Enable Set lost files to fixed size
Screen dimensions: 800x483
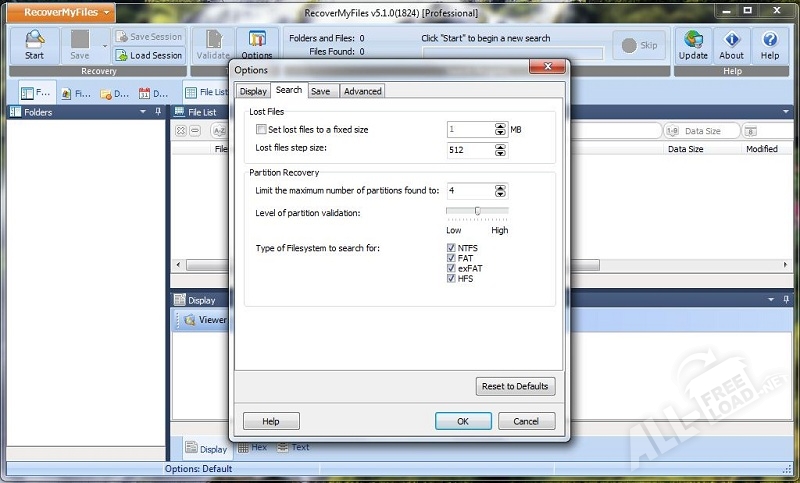[x=262, y=130]
